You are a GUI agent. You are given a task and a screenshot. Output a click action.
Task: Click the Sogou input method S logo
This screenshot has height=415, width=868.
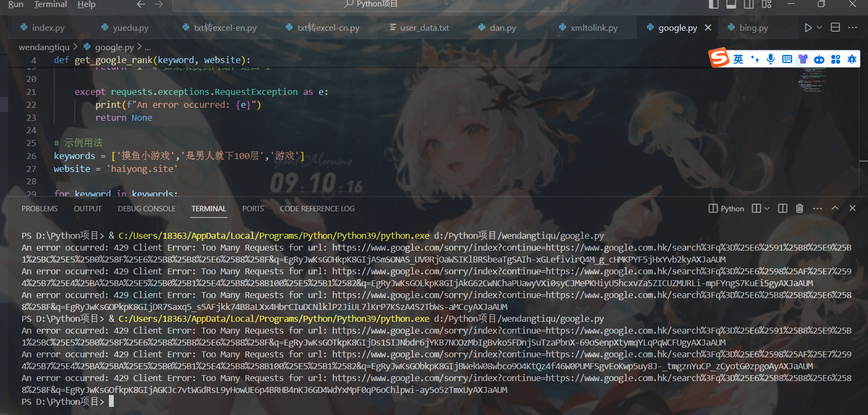(x=718, y=58)
